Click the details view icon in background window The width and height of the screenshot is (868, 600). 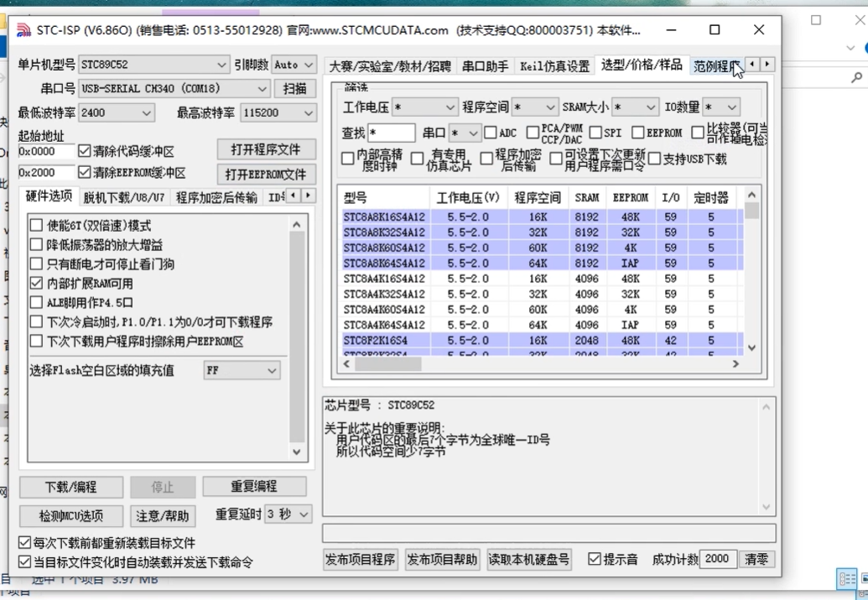(847, 579)
